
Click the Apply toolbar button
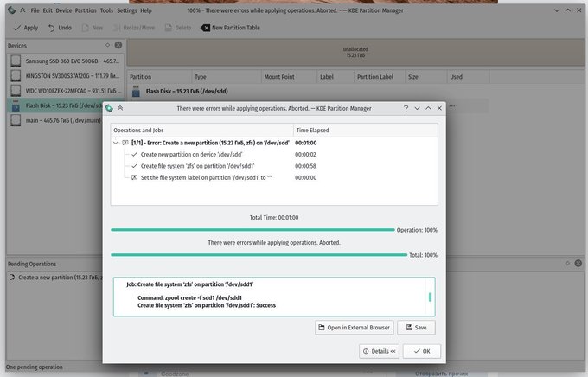pos(25,28)
